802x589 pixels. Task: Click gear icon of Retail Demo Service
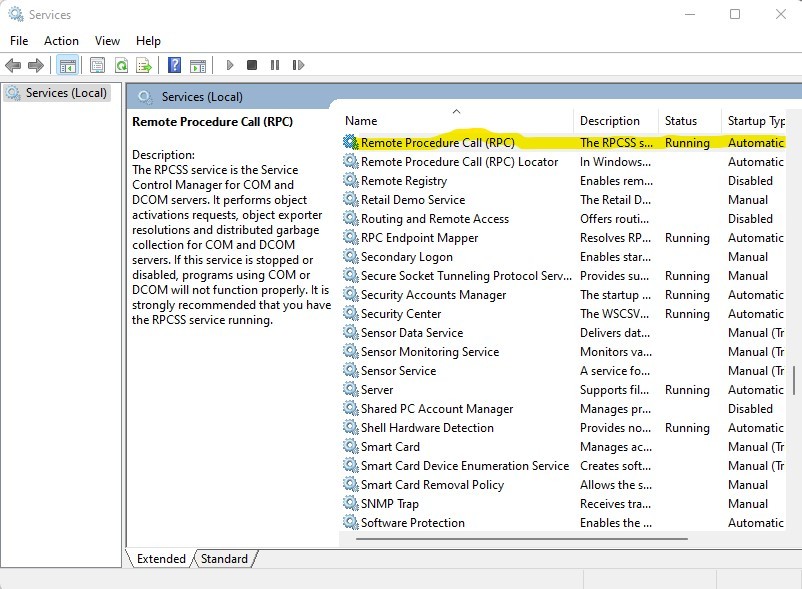point(350,199)
